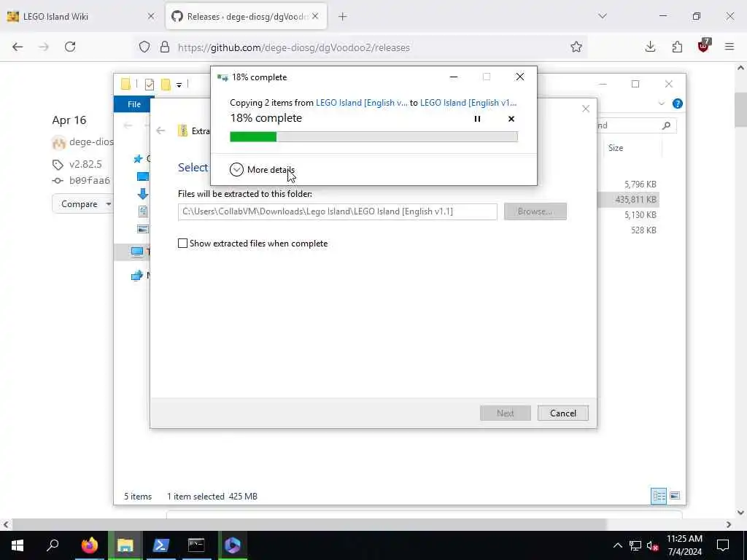Click Explorer properties quick-access icon
747x560 pixels.
pos(149,85)
